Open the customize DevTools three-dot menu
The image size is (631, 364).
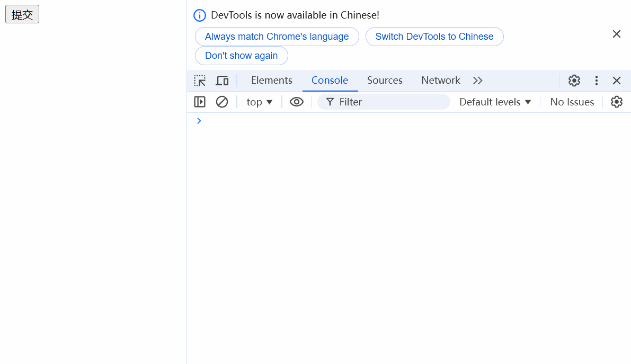597,80
